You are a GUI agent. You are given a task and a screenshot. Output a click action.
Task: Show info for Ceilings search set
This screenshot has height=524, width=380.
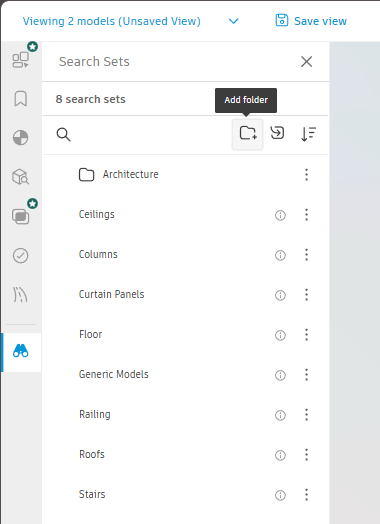[x=280, y=215]
